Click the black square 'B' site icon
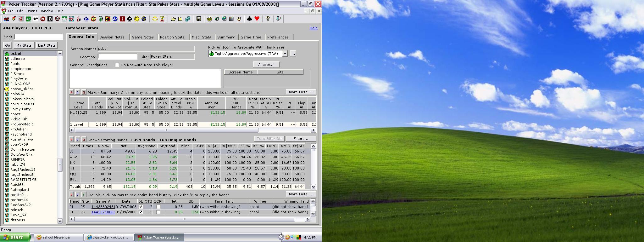 click(50, 19)
